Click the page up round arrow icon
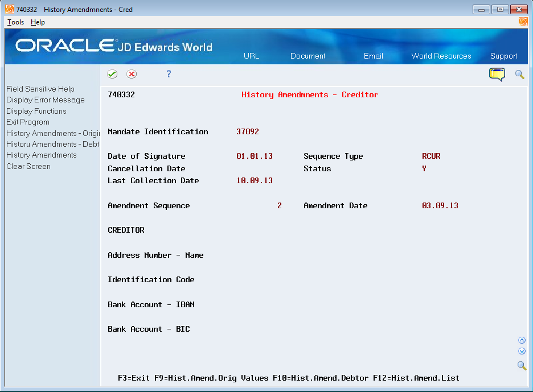 click(x=522, y=340)
